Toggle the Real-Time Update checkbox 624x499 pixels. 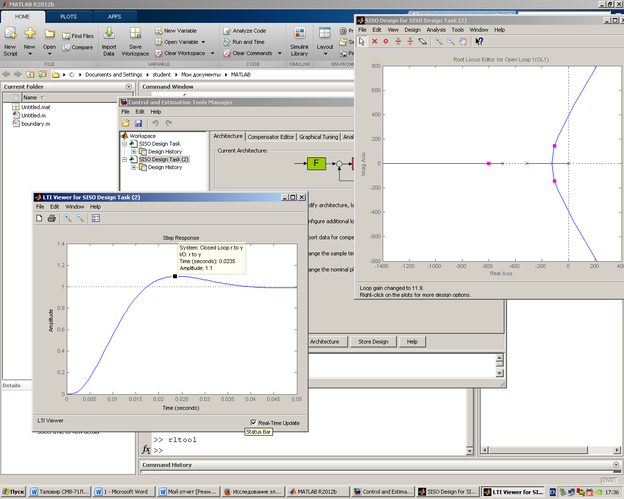pyautogui.click(x=252, y=423)
